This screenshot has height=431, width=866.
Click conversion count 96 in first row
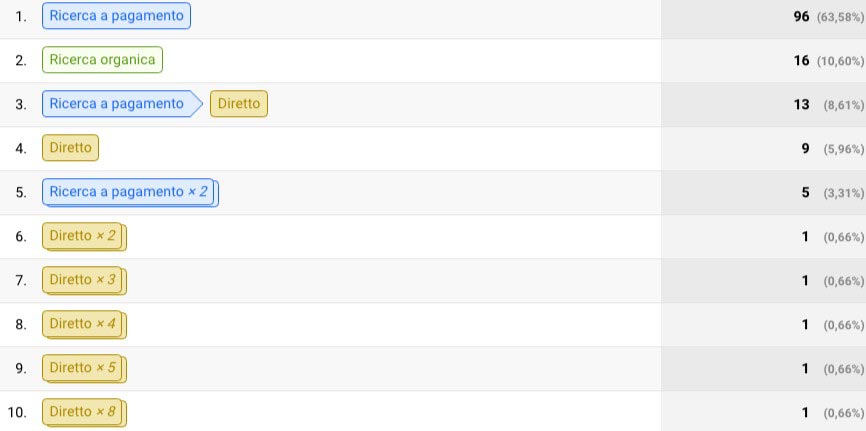801,17
